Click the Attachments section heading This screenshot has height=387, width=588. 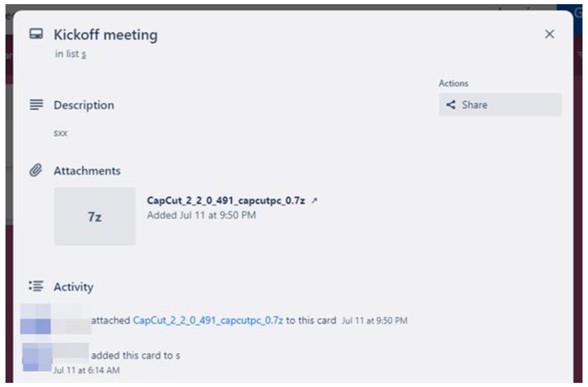(87, 171)
